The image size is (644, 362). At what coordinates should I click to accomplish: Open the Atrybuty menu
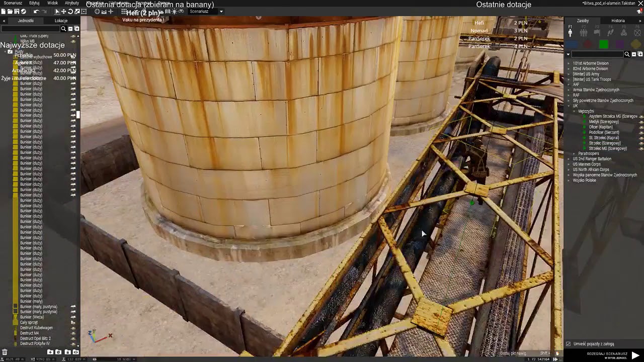click(x=72, y=3)
